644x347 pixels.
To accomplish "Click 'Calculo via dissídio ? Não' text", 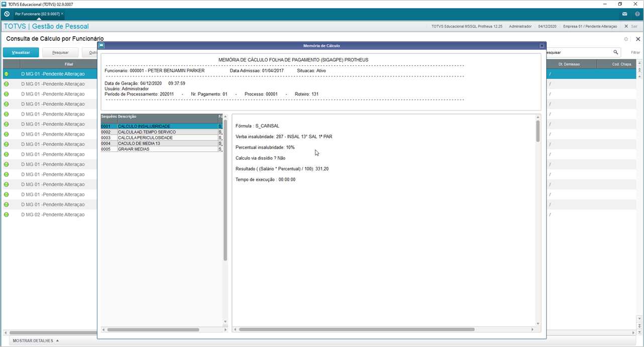I will click(261, 158).
